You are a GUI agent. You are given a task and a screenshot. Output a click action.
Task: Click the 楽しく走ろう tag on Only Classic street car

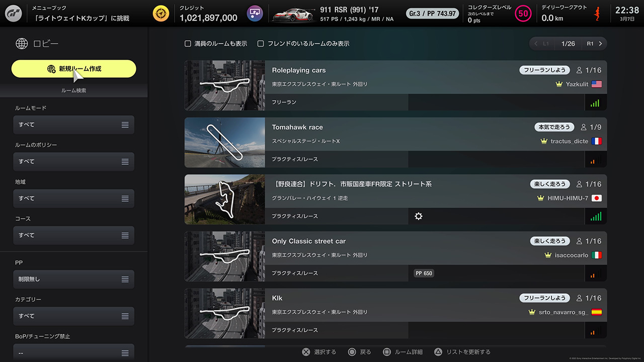tap(550, 241)
